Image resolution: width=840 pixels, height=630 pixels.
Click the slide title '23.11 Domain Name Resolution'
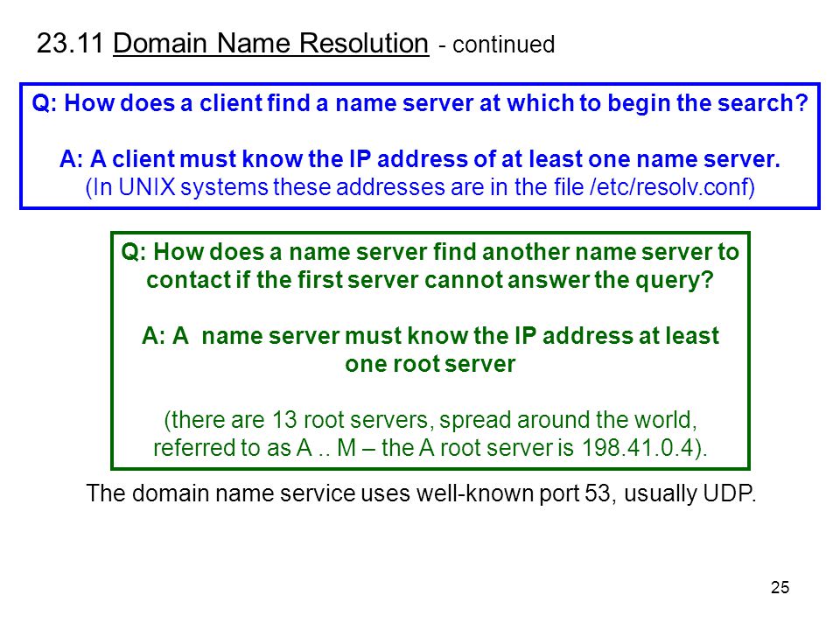[233, 44]
